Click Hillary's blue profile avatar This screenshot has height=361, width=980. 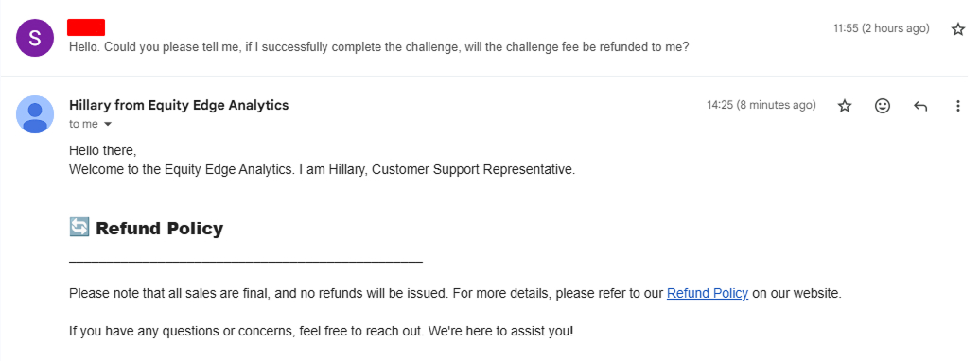point(35,114)
